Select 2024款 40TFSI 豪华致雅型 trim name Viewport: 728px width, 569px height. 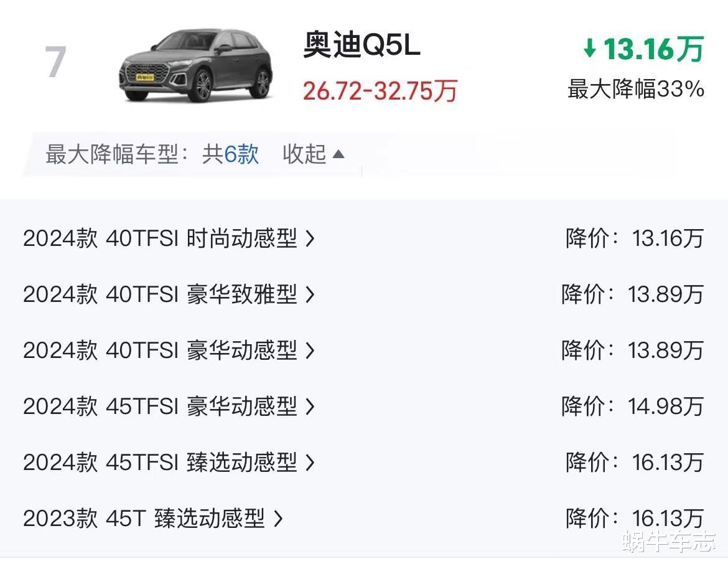tap(160, 294)
